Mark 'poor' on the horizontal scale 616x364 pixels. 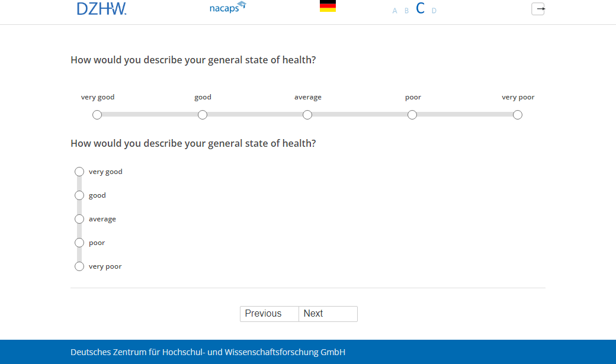point(412,115)
